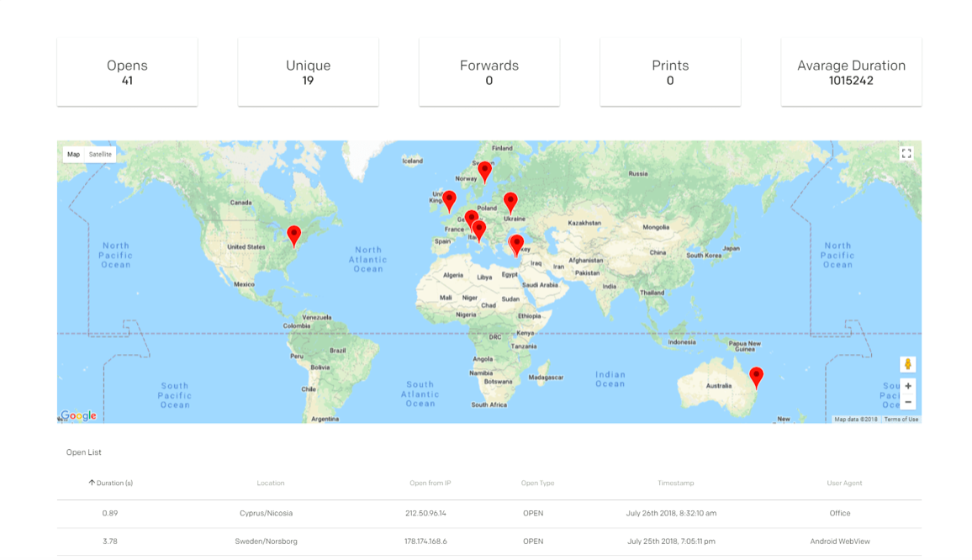972x560 pixels.
Task: Select the Sweden/Norsborg open list row
Action: [x=489, y=542]
